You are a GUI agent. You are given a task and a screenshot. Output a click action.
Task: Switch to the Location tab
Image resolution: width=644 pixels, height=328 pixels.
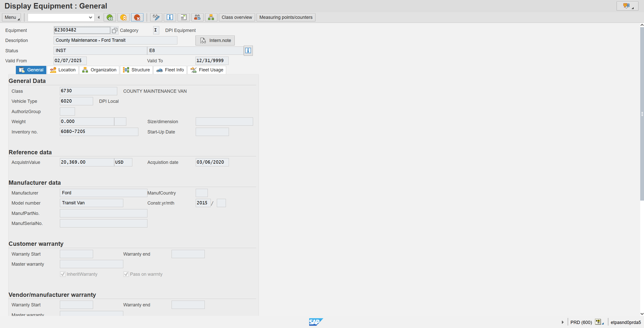coord(63,70)
